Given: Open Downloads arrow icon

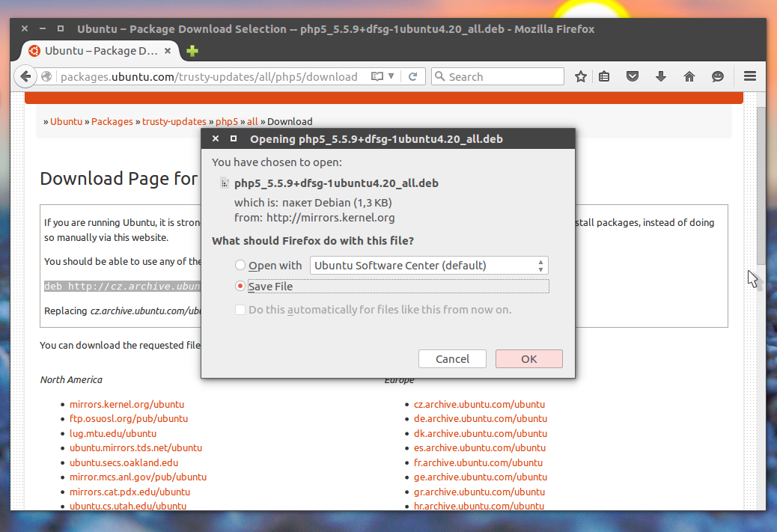Looking at the screenshot, I should [660, 76].
